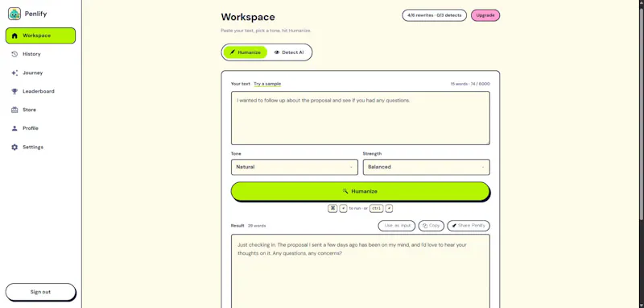Expand the Tone dropdown showing Natural
644x308 pixels.
(x=295, y=167)
